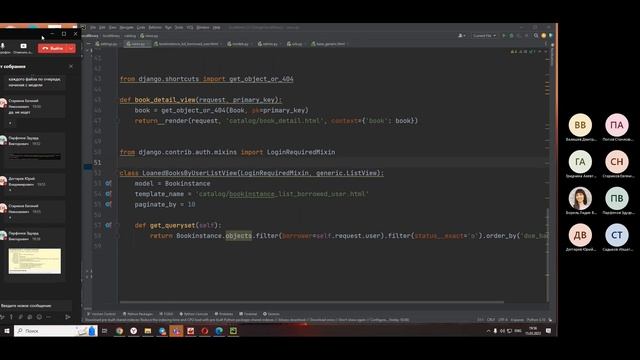
Task: Toggle the microphone in the meeting window
Action: click(3, 46)
